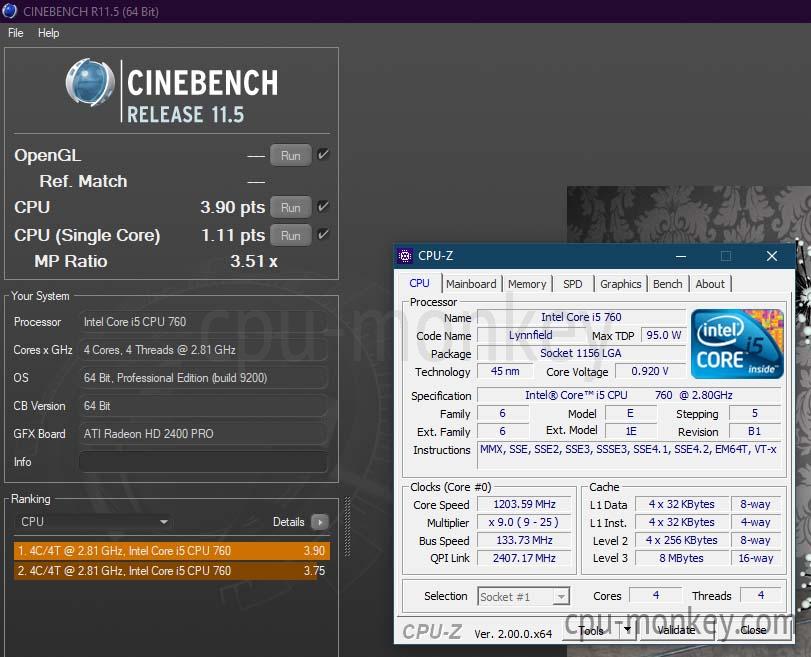Click the "1E" Ext. Model value
Viewport: 811px width, 657px height.
pos(631,431)
